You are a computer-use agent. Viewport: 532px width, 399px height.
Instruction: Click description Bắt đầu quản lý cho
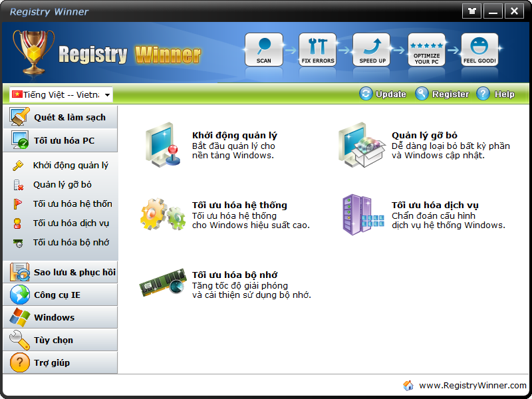[x=233, y=146]
